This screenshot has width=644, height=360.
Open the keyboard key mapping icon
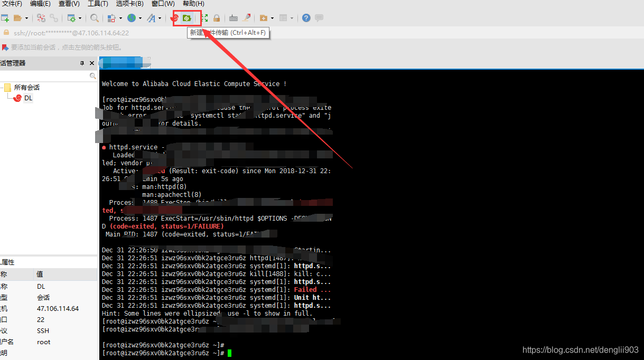pyautogui.click(x=234, y=18)
